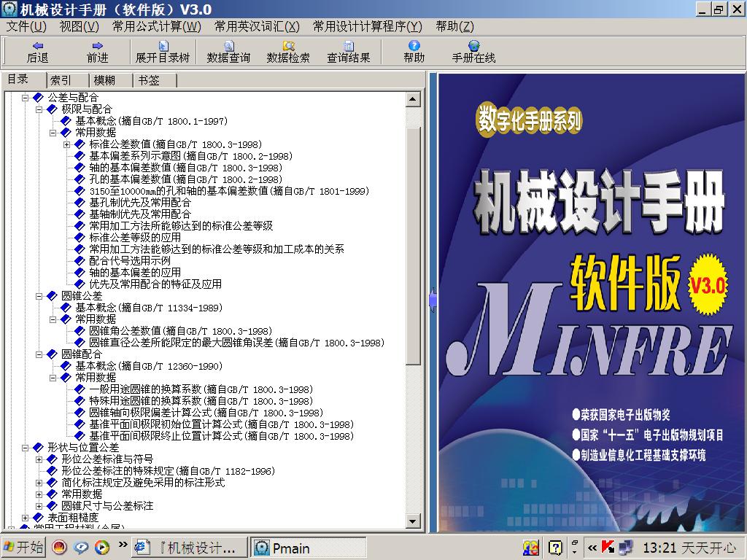
Task: Open 数据检索 from the toolbar
Action: point(288,52)
